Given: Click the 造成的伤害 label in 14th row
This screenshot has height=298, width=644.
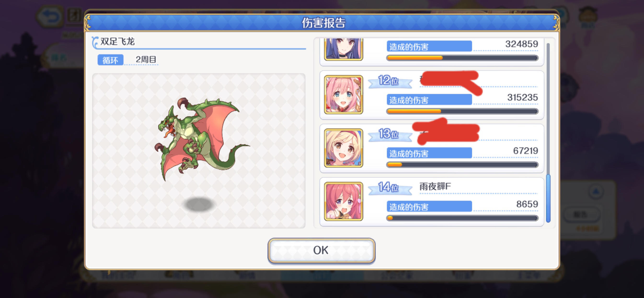Looking at the screenshot, I should click(x=429, y=207).
